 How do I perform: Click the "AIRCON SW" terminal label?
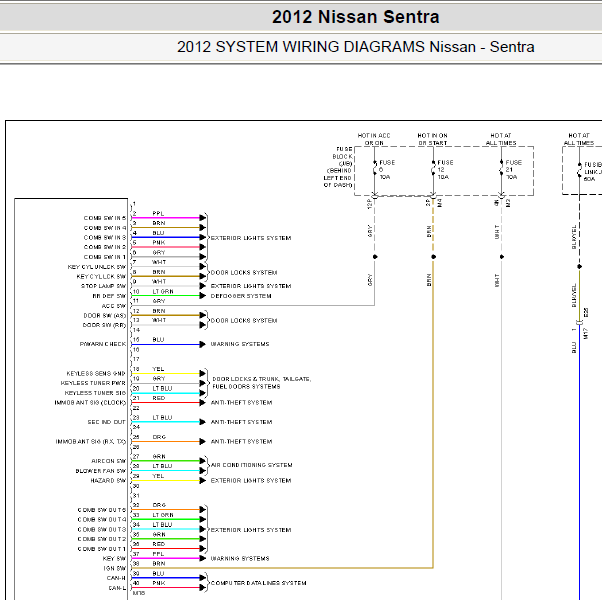pos(109,461)
